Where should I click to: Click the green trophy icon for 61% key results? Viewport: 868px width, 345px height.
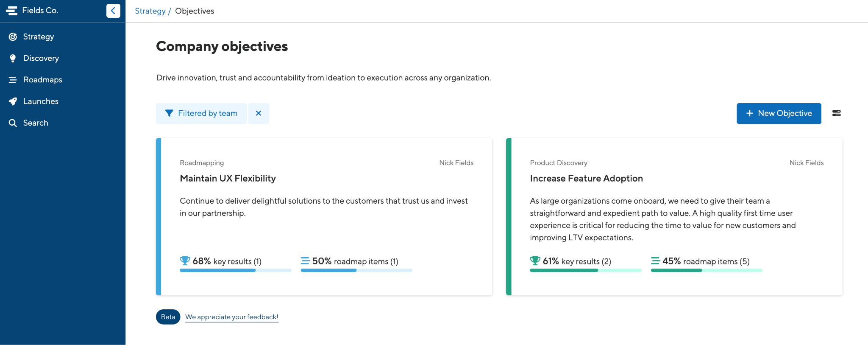click(535, 261)
